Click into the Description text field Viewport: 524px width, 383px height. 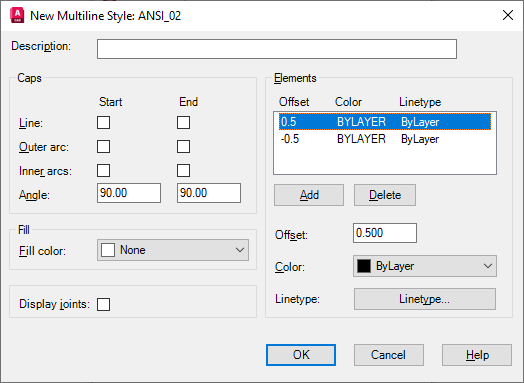(x=277, y=49)
